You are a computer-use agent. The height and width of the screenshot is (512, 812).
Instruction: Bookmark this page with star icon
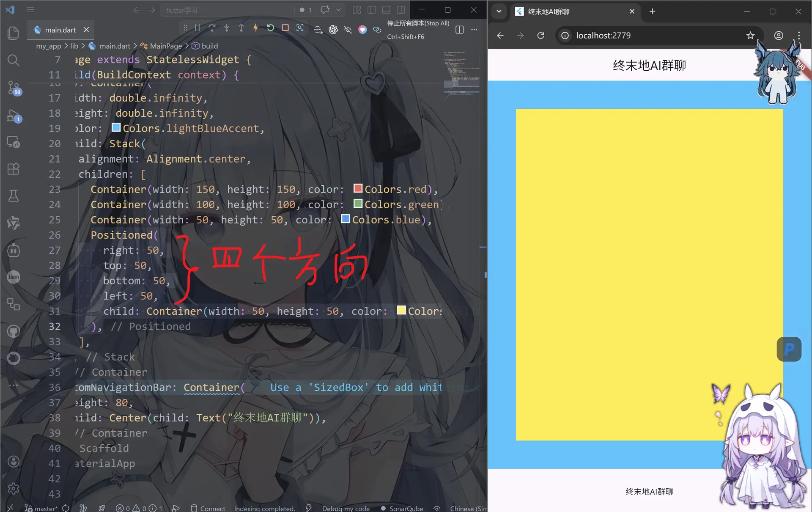pyautogui.click(x=750, y=36)
